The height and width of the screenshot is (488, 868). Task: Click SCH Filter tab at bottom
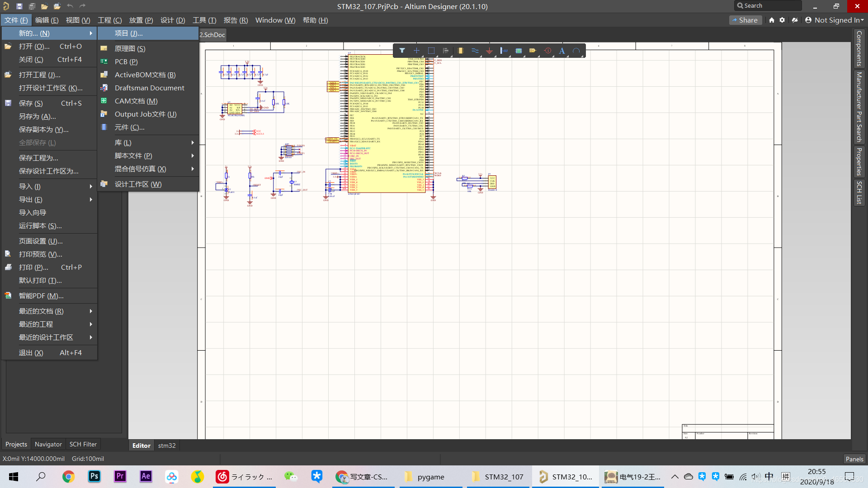84,444
